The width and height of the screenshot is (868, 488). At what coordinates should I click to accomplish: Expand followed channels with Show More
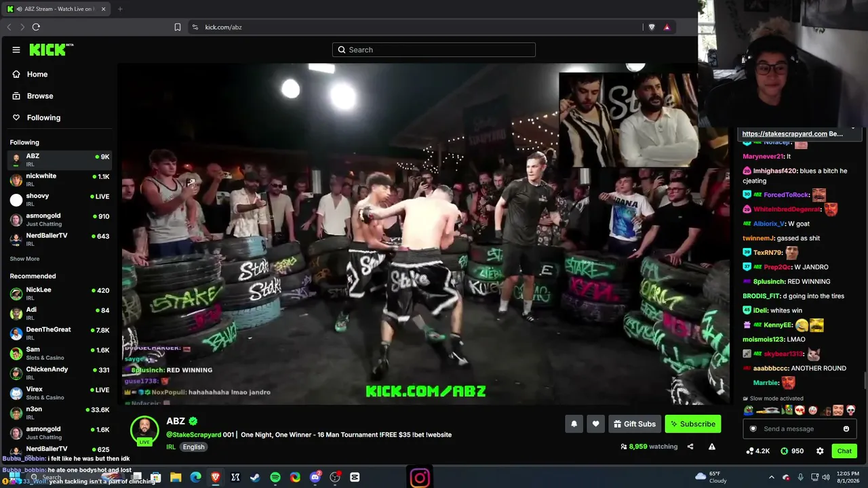(x=24, y=259)
